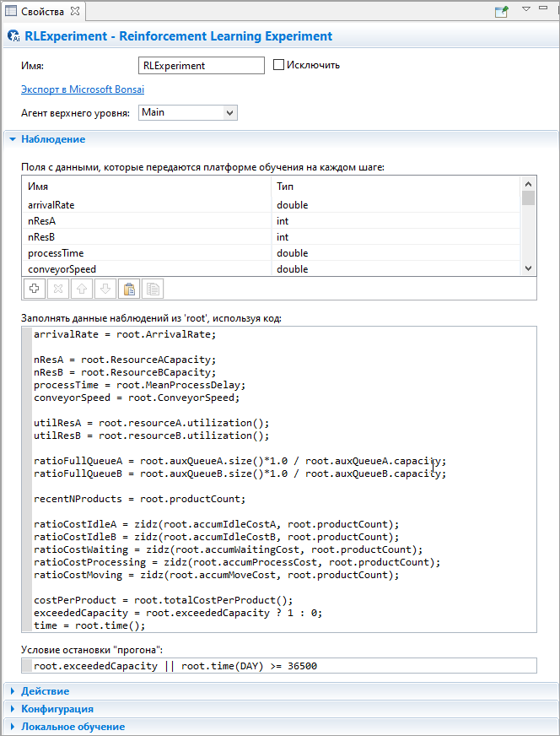Select the nResB row
Screen dimensions: 560x736
271,237
